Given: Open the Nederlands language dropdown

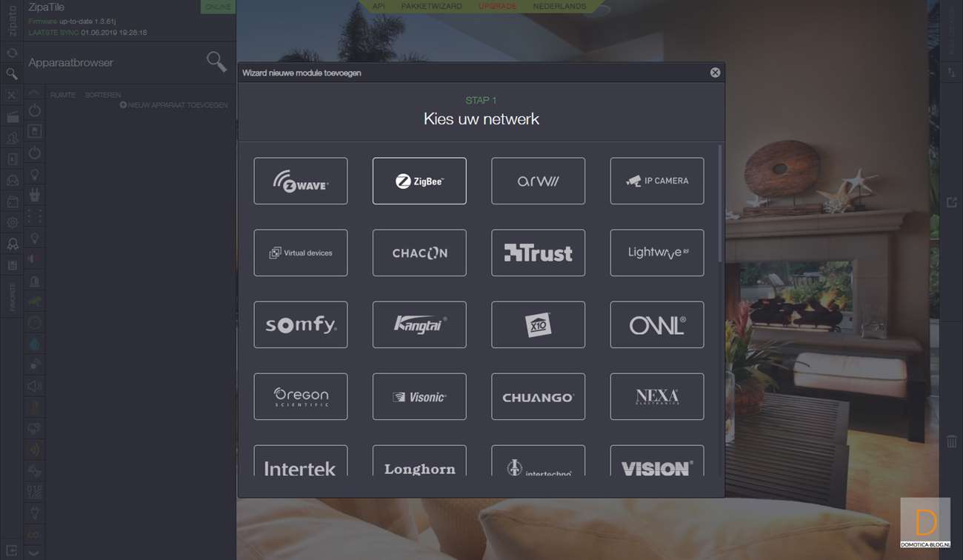Looking at the screenshot, I should point(559,6).
